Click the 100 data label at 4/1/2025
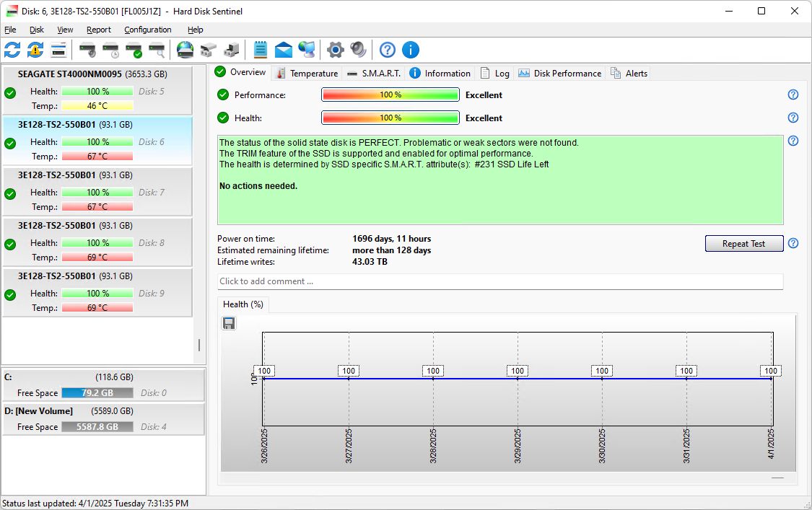812x510 pixels. (771, 371)
